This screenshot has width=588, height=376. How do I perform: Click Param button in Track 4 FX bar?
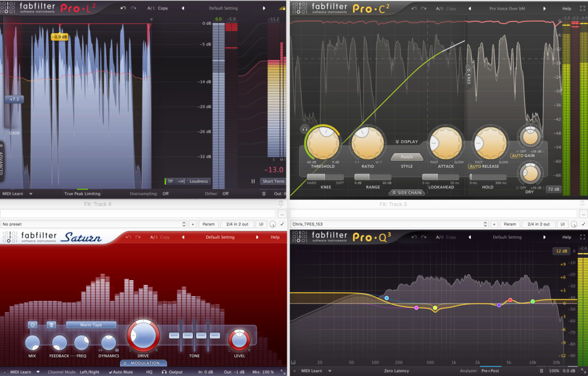click(x=208, y=224)
